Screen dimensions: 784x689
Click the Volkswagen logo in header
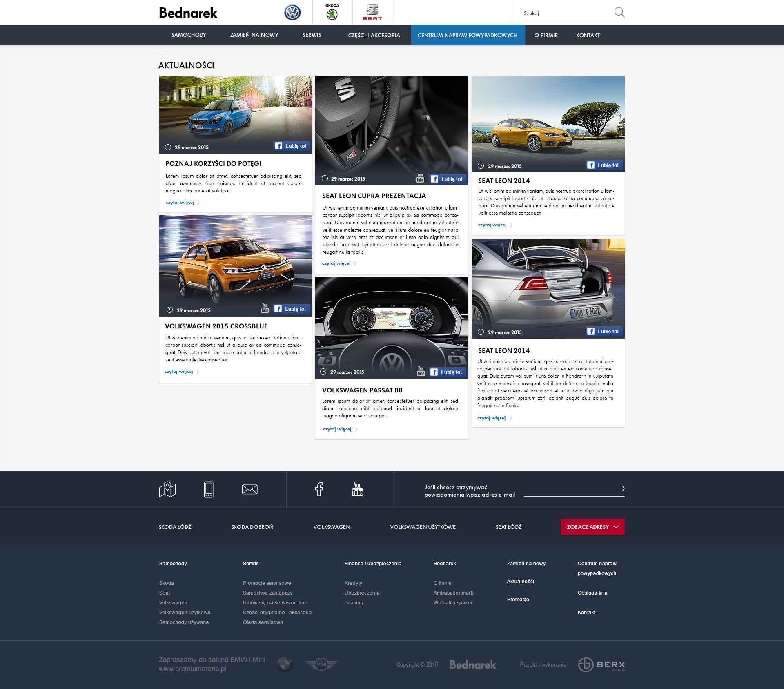pos(292,12)
